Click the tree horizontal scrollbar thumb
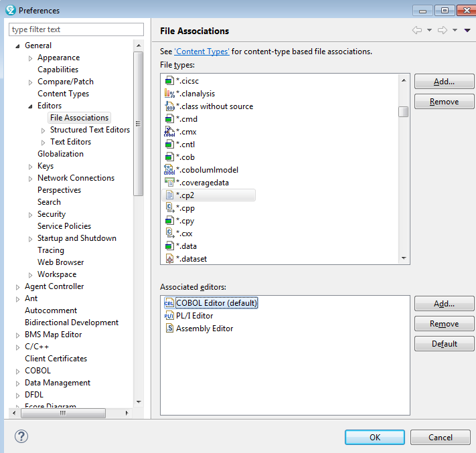The width and height of the screenshot is (476, 453). [63, 413]
